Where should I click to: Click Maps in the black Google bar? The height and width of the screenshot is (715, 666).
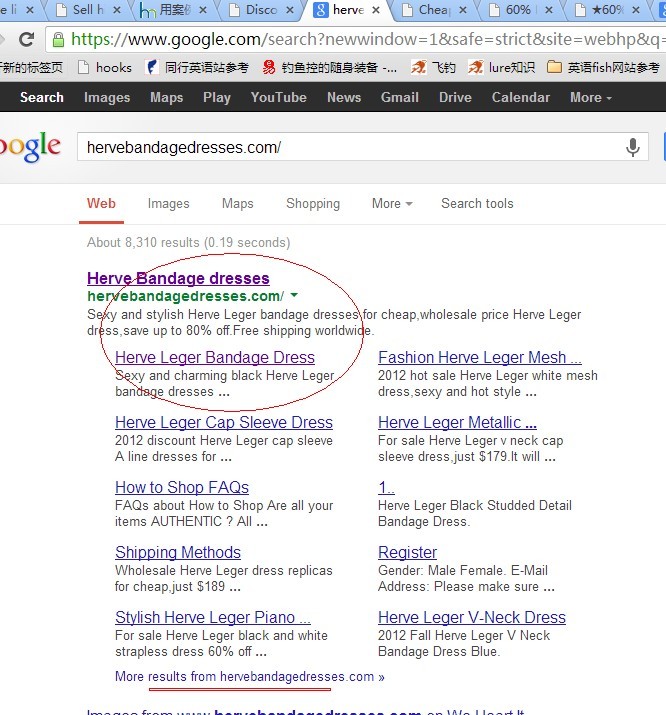[x=166, y=97]
